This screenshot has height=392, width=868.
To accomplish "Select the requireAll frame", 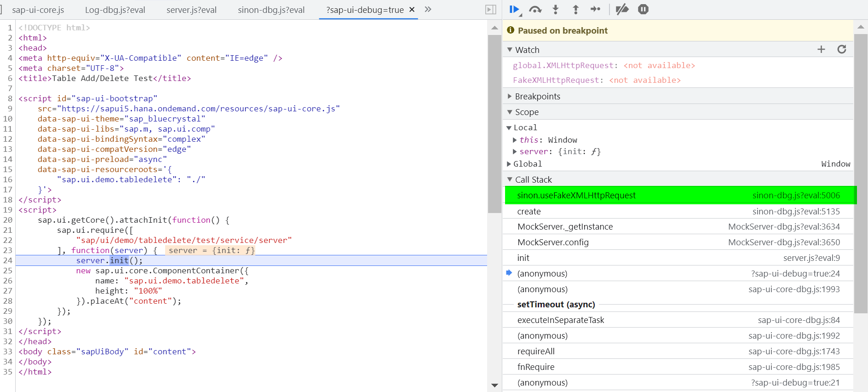I will click(x=678, y=351).
